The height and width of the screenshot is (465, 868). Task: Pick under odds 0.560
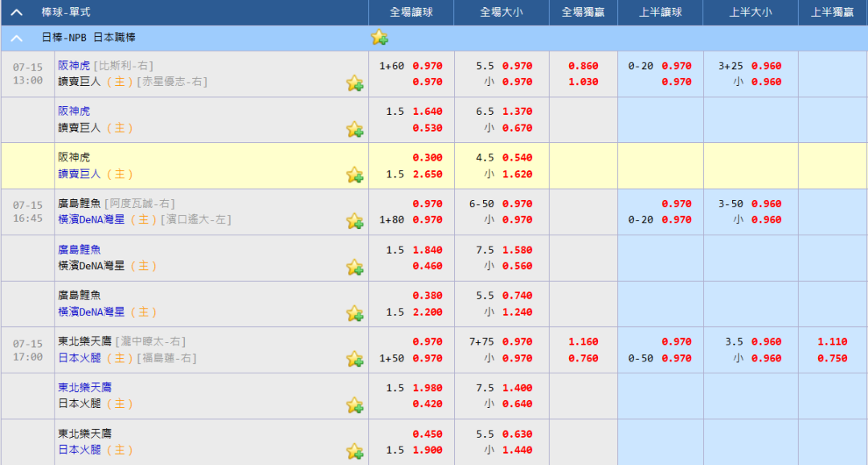[518, 266]
